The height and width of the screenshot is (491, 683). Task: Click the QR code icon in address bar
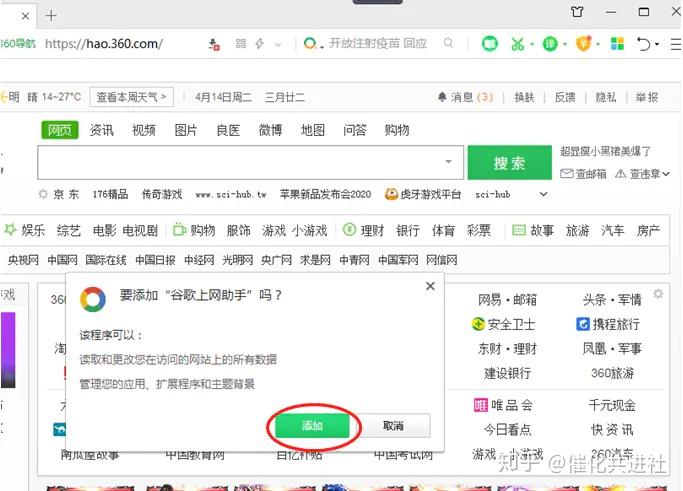point(240,44)
